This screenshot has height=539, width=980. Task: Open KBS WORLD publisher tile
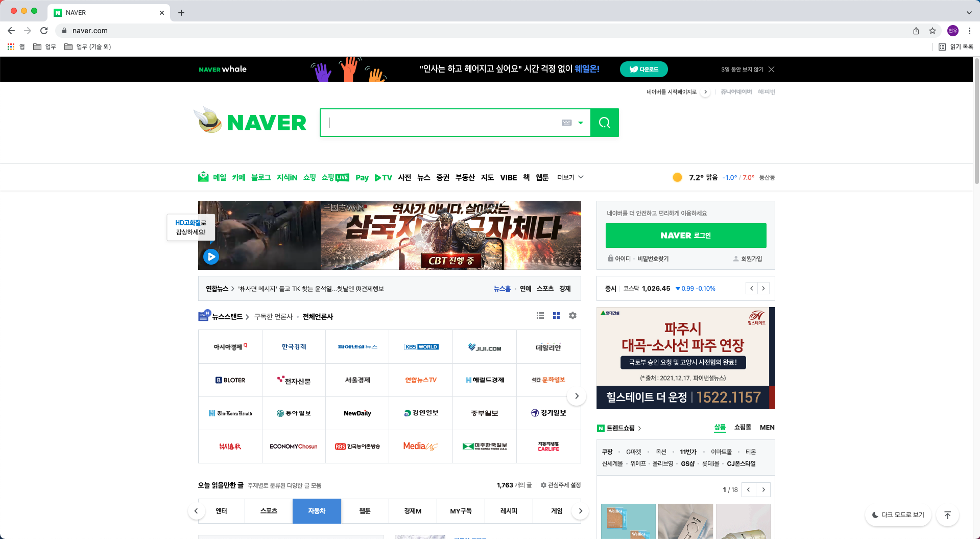421,347
